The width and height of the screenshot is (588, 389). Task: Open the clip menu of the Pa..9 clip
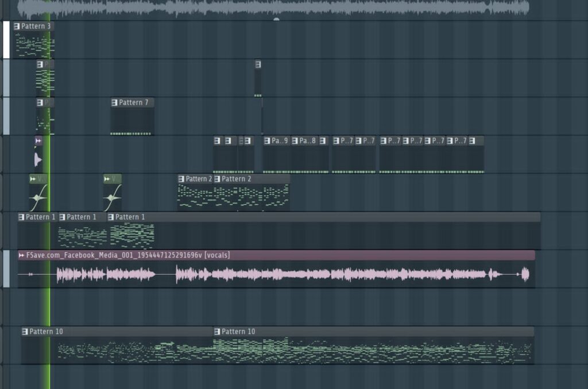[x=268, y=141]
